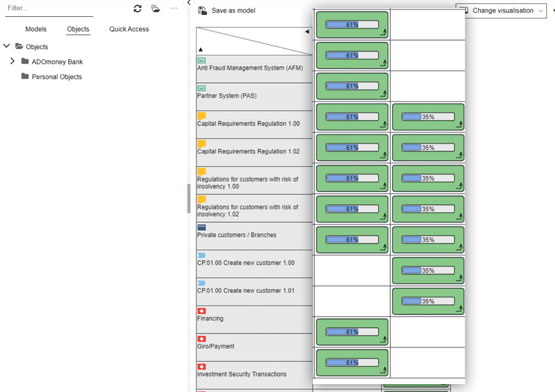The image size is (555, 392).
Task: Click the refresh icon in explorer panel
Action: pyautogui.click(x=138, y=8)
